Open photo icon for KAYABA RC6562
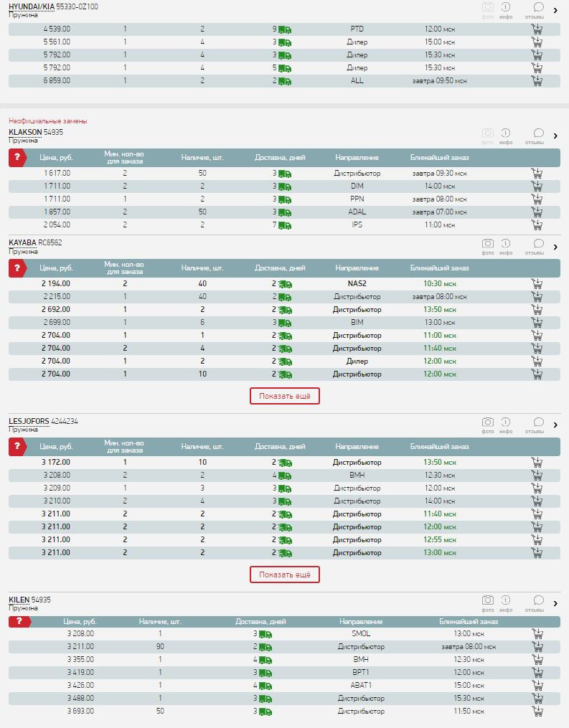Viewport: 569px width, 728px height. 488,246
